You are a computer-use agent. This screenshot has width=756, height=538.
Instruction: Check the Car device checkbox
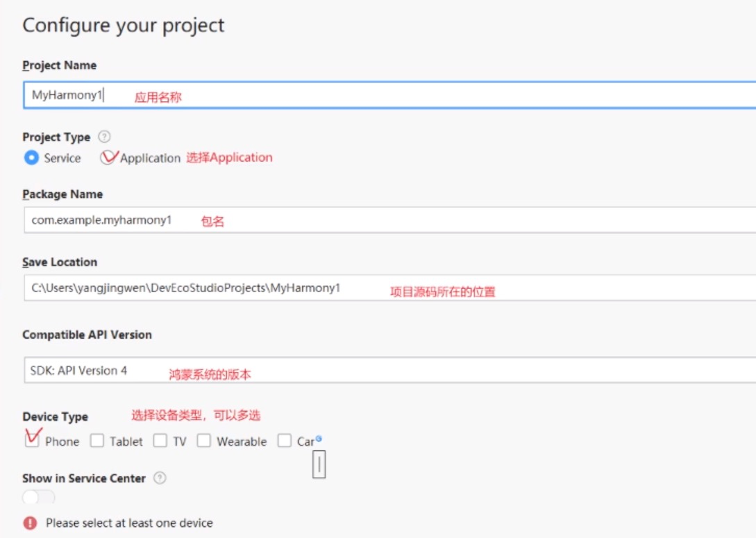(285, 441)
